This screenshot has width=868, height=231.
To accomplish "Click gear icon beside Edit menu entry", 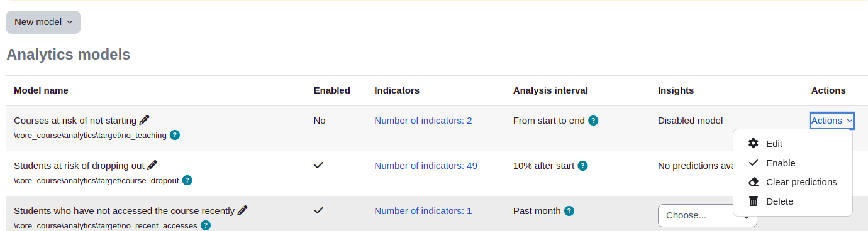I will pyautogui.click(x=754, y=143).
